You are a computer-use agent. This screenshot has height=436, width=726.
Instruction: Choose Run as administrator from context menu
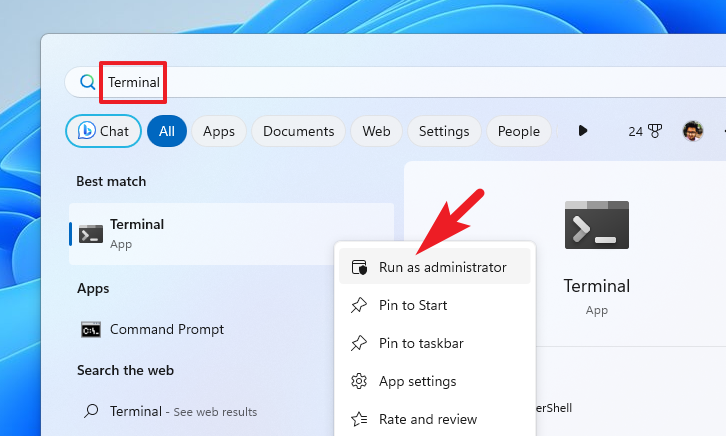pos(435,267)
